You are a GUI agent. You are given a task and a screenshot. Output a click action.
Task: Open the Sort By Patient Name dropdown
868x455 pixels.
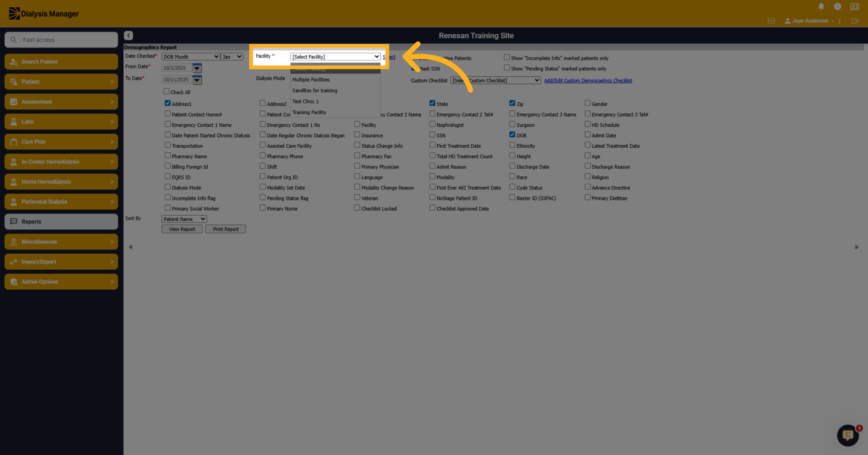pyautogui.click(x=184, y=219)
